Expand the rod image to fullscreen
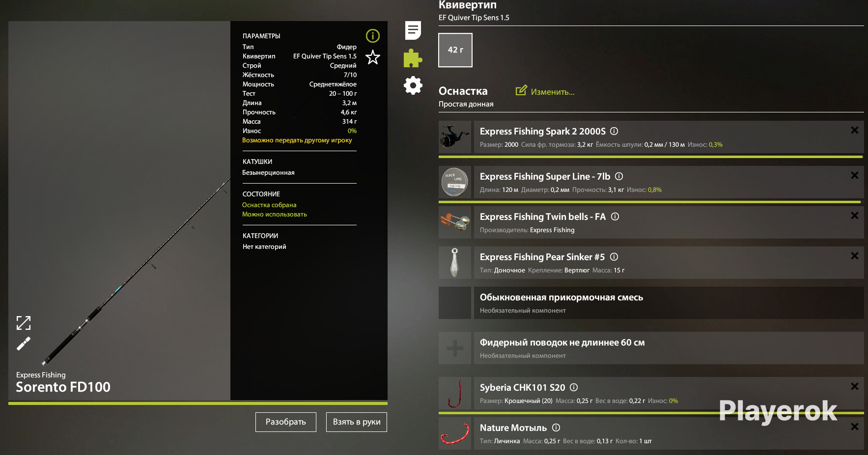The image size is (868, 455). [x=24, y=323]
